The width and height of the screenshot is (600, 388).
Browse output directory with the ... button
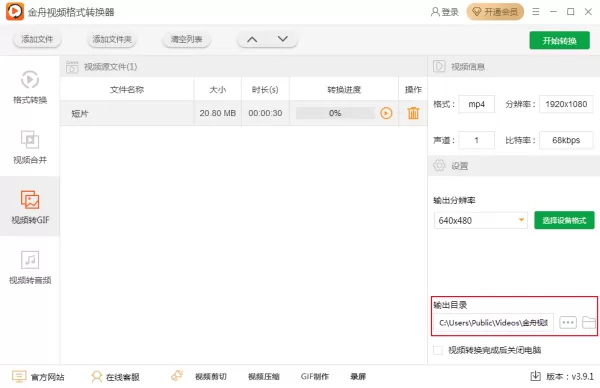click(568, 323)
